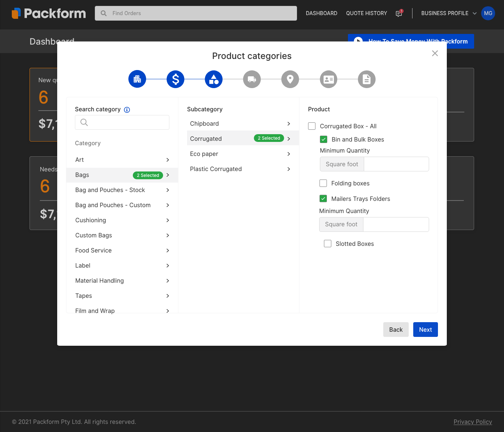Go to Quote History
The height and width of the screenshot is (432, 504).
click(x=366, y=13)
